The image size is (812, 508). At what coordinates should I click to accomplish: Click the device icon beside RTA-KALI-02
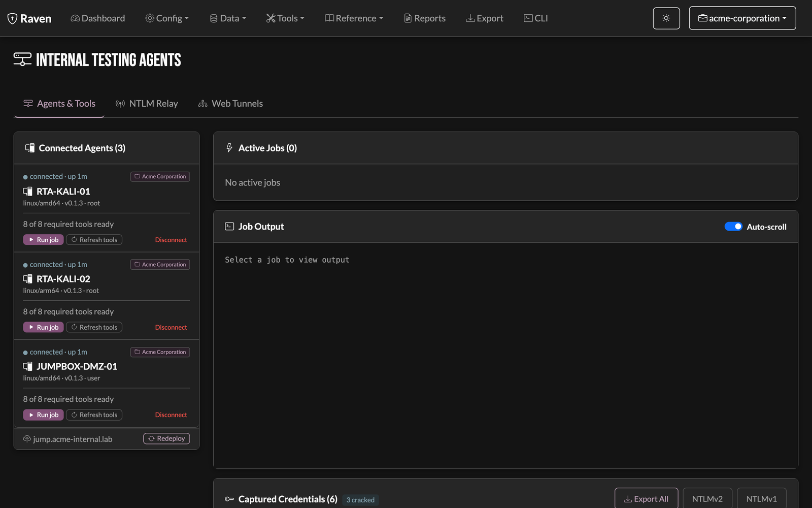coord(28,279)
